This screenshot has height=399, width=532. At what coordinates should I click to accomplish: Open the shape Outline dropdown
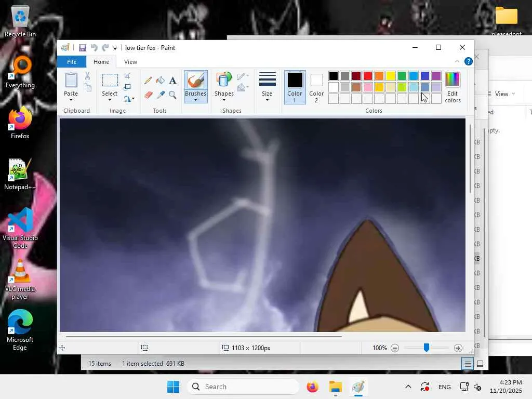tap(243, 76)
